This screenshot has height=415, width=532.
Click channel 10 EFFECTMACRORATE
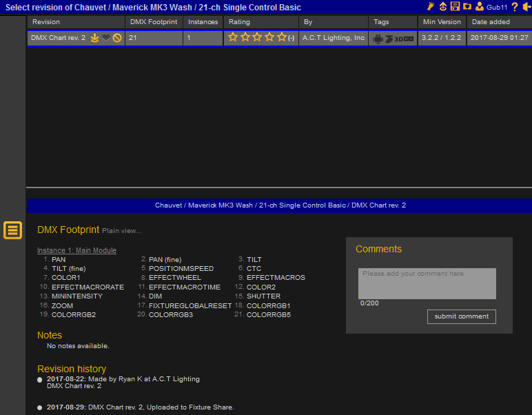(x=88, y=287)
